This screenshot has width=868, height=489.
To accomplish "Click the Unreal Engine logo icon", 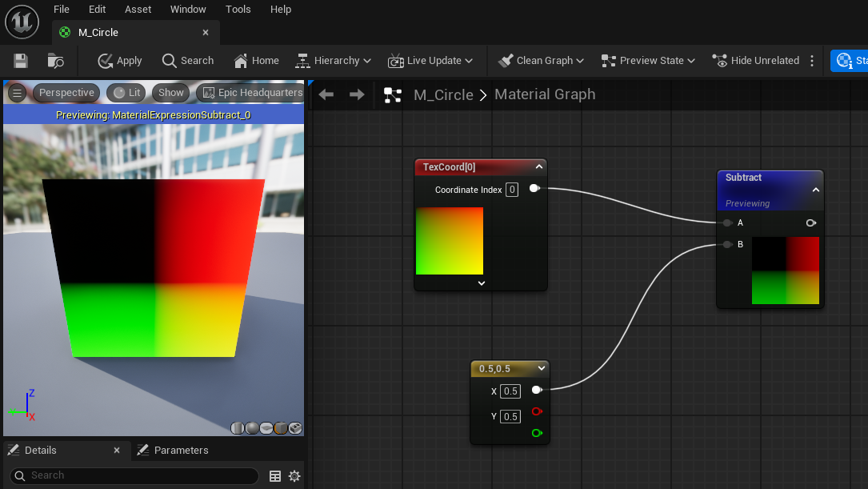I will tap(22, 22).
